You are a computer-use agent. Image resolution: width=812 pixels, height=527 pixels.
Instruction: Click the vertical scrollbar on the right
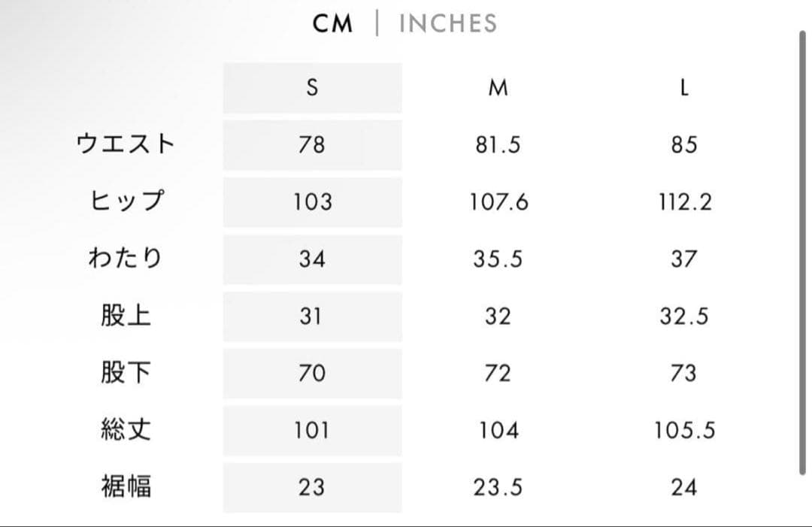802,252
